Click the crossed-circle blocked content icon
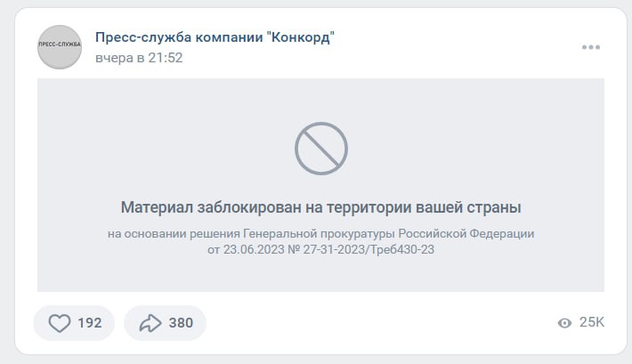The width and height of the screenshot is (632, 364). [x=320, y=149]
